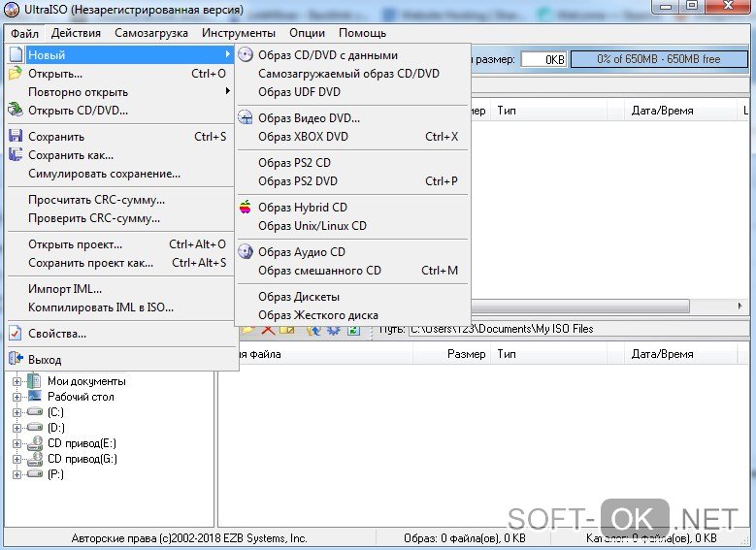Open the Самозагрузка menu
The height and width of the screenshot is (550, 756).
tap(151, 33)
